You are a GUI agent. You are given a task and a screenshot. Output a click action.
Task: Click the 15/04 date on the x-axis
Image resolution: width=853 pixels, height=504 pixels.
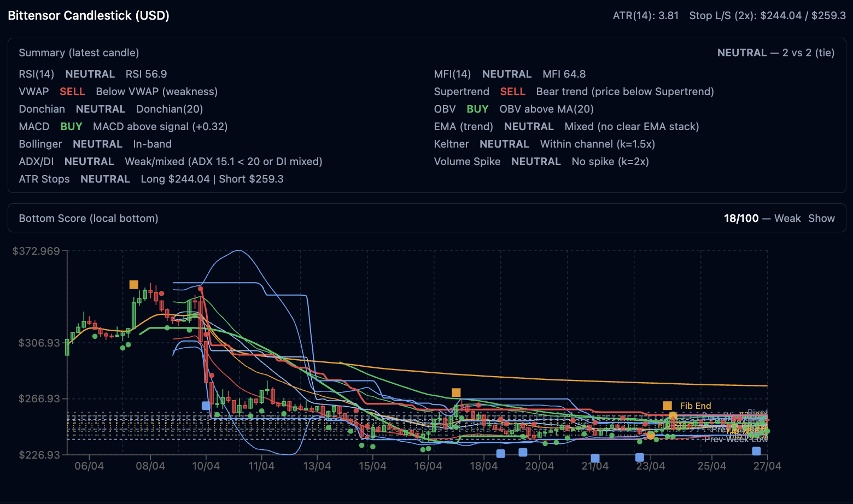click(372, 466)
